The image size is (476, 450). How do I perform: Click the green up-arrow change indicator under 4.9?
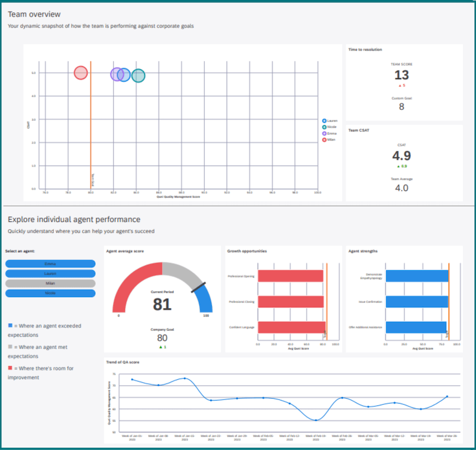click(x=402, y=167)
